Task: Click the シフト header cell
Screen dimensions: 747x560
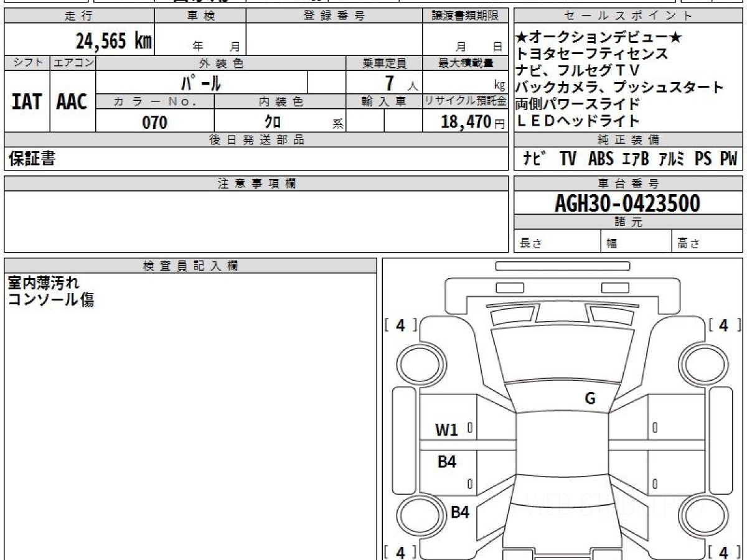Action: click(x=27, y=63)
